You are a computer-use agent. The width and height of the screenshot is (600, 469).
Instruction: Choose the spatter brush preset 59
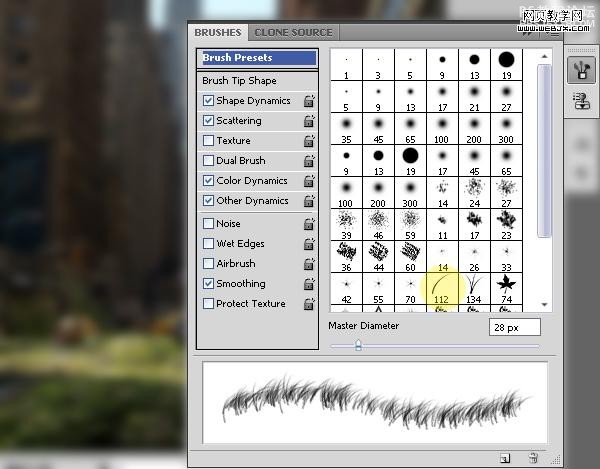[410, 225]
